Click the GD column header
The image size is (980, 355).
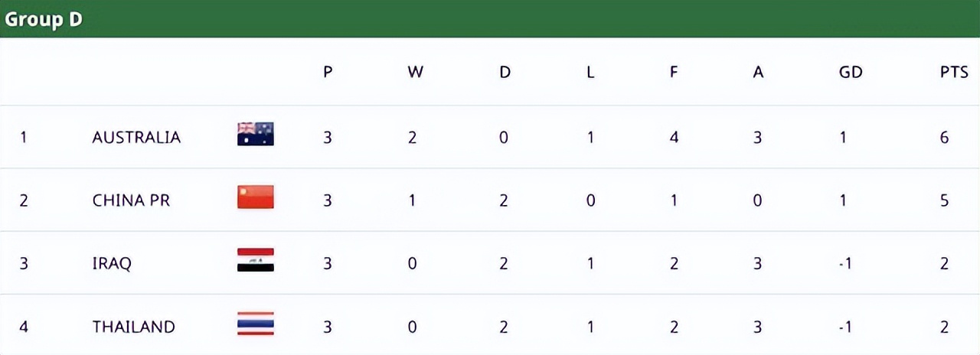pos(851,73)
